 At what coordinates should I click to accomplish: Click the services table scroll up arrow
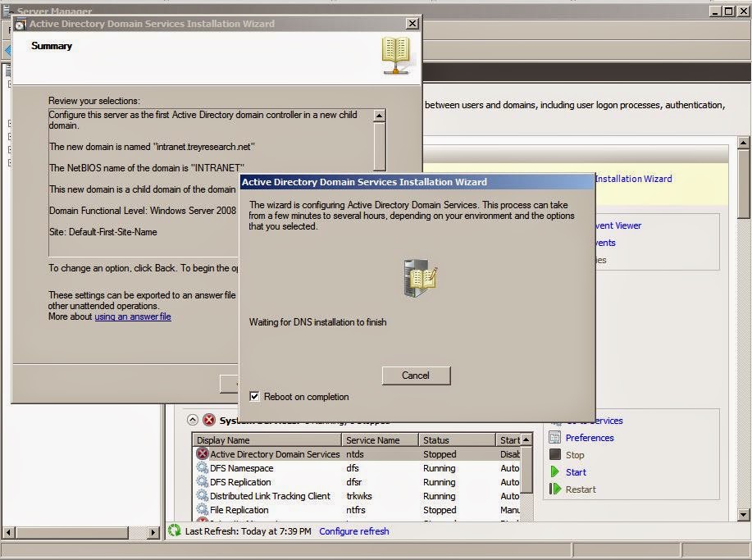(x=526, y=439)
